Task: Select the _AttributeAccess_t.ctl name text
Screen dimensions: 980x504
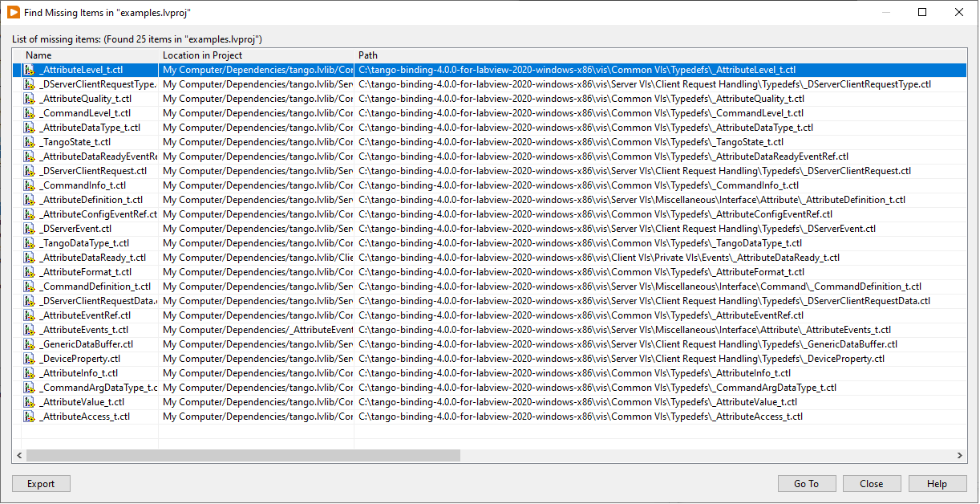Action: 85,417
